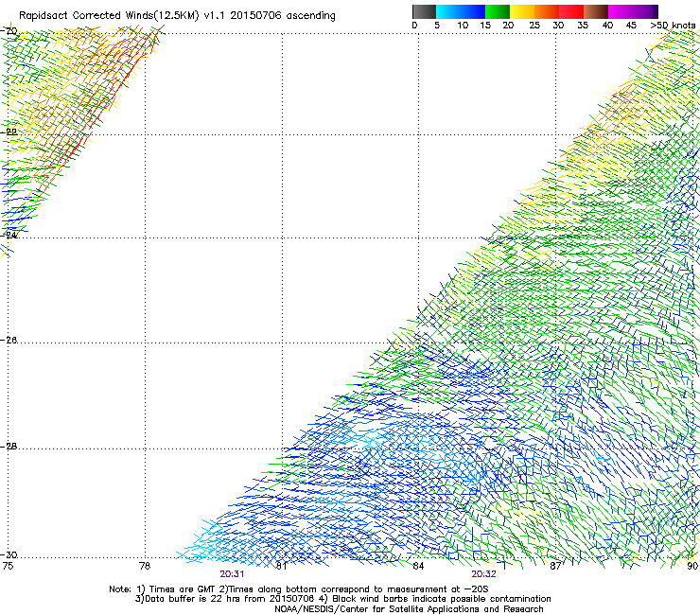
Task: Click the '-26' latitude axis label
Action: [x=9, y=341]
